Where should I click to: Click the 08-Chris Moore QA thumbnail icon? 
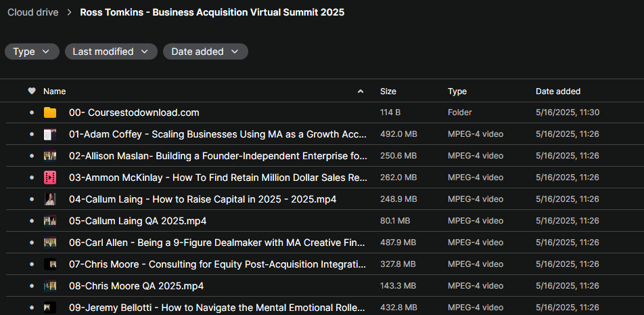pos(50,286)
